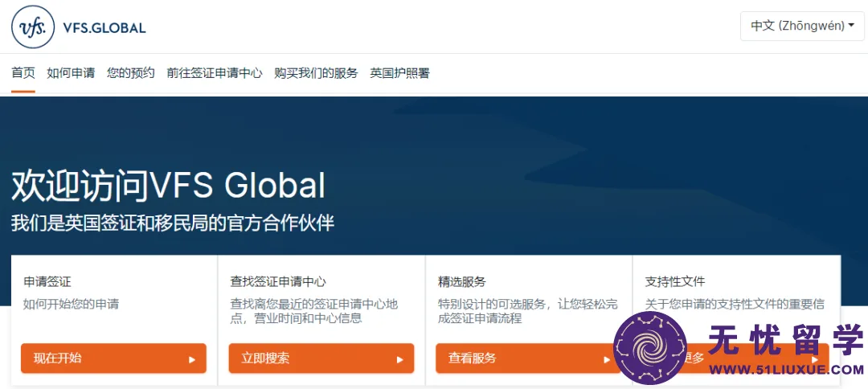Click arrow icon on 立即搜索 button
This screenshot has height=389, width=868.
coord(399,359)
